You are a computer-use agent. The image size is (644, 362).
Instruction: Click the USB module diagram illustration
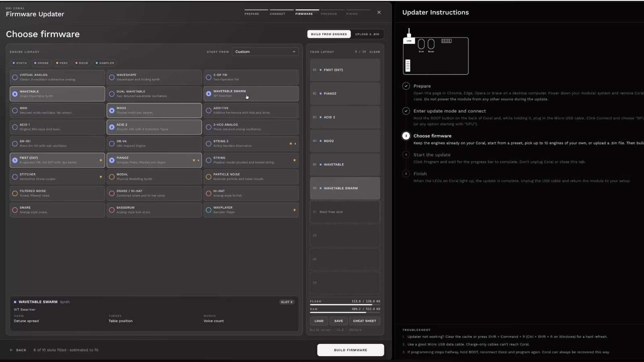click(436, 52)
